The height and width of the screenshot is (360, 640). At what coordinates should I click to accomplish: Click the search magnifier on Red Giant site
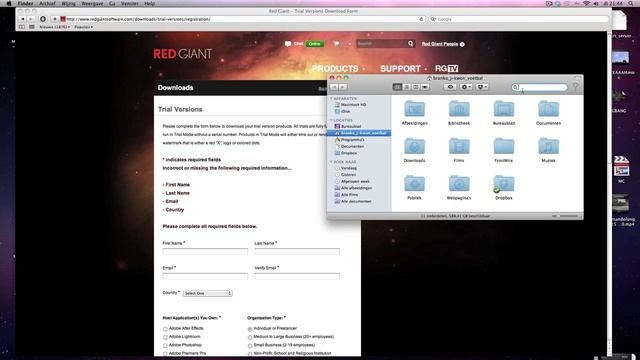coord(410,44)
